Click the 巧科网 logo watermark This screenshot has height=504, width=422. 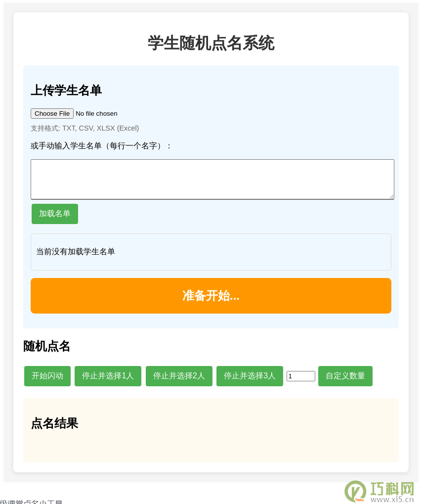[x=380, y=492]
